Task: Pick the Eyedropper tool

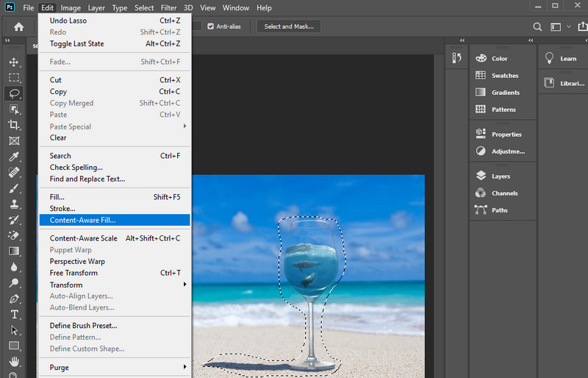Action: [14, 157]
